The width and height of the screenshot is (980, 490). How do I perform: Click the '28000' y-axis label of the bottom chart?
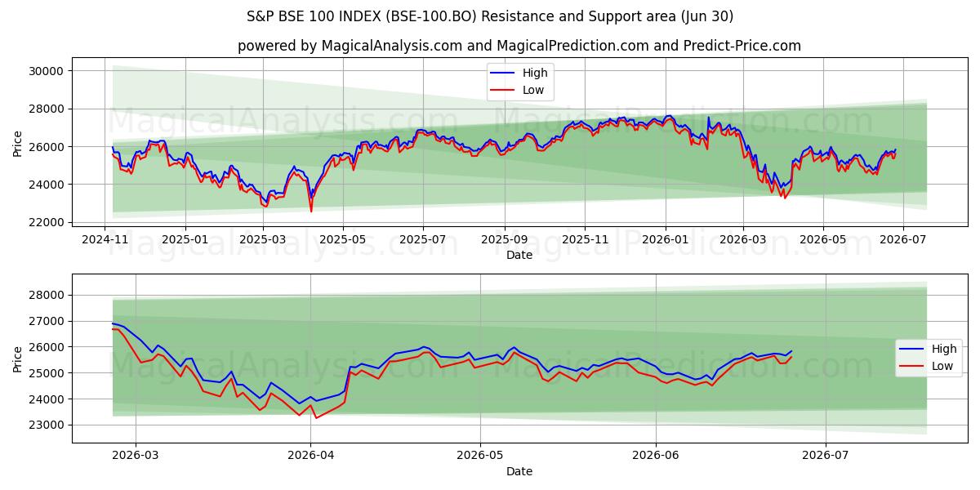(x=47, y=295)
